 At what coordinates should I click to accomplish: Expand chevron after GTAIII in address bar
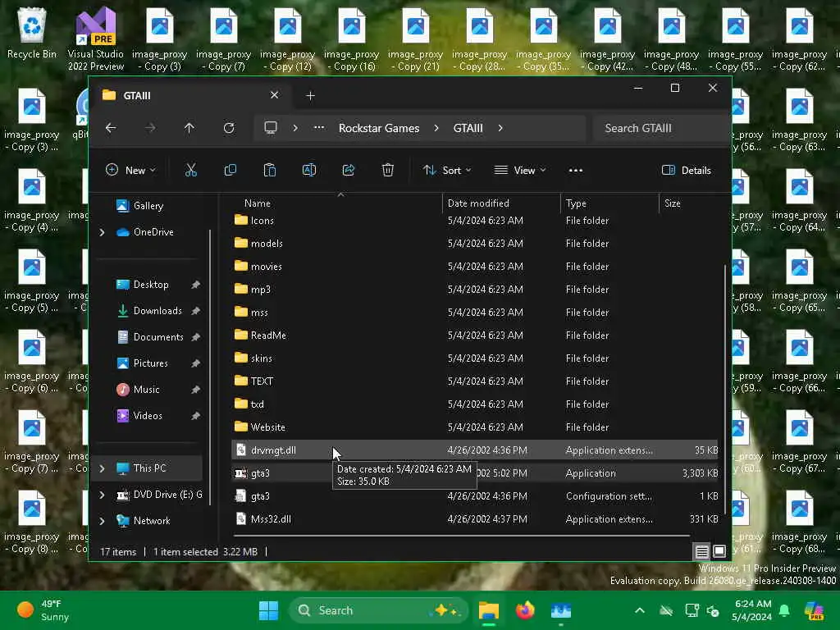click(500, 128)
